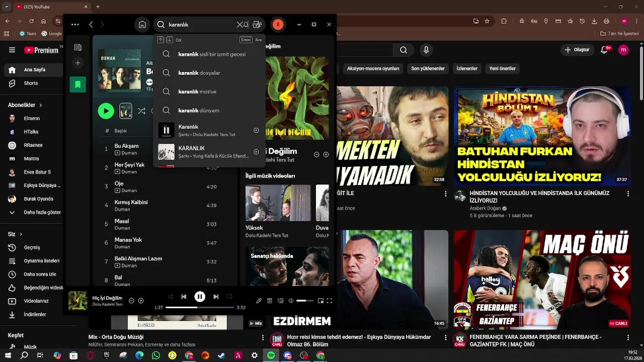Play track 'Bu Akşam' in album list

[x=126, y=146]
